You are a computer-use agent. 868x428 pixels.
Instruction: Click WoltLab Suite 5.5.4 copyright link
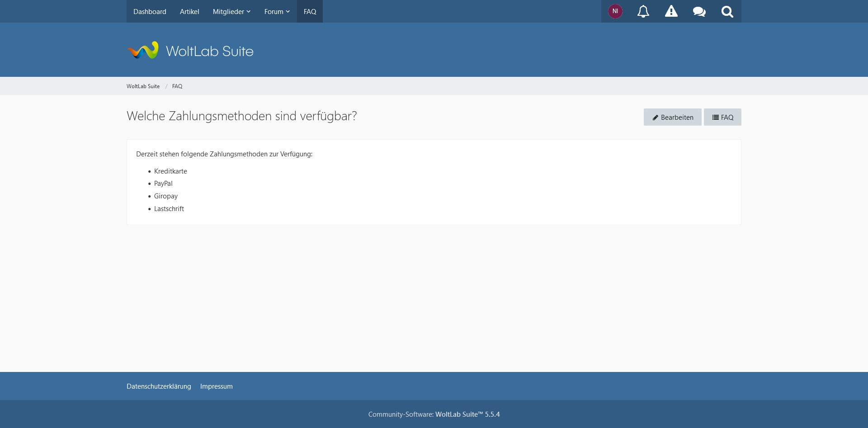coord(467,414)
